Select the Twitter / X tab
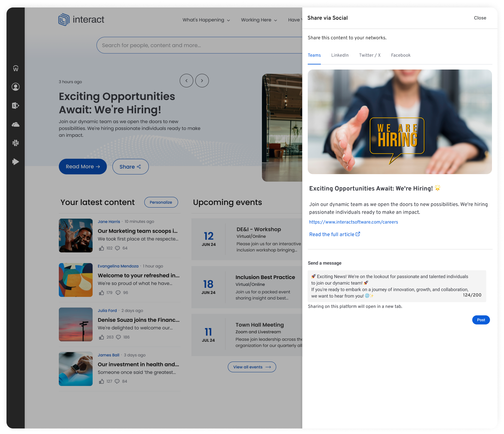The height and width of the screenshot is (434, 504). tap(370, 55)
